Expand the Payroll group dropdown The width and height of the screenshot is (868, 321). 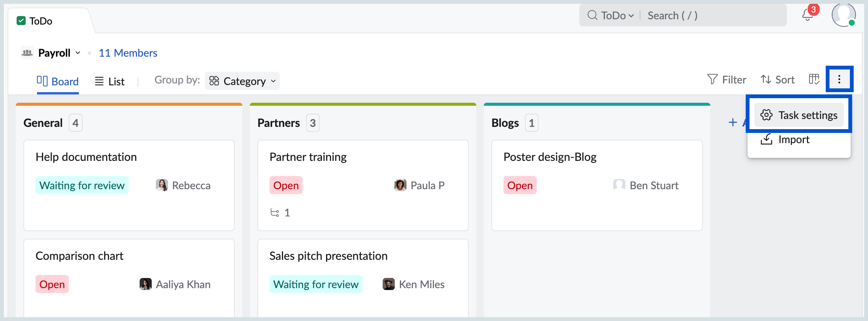click(x=78, y=53)
